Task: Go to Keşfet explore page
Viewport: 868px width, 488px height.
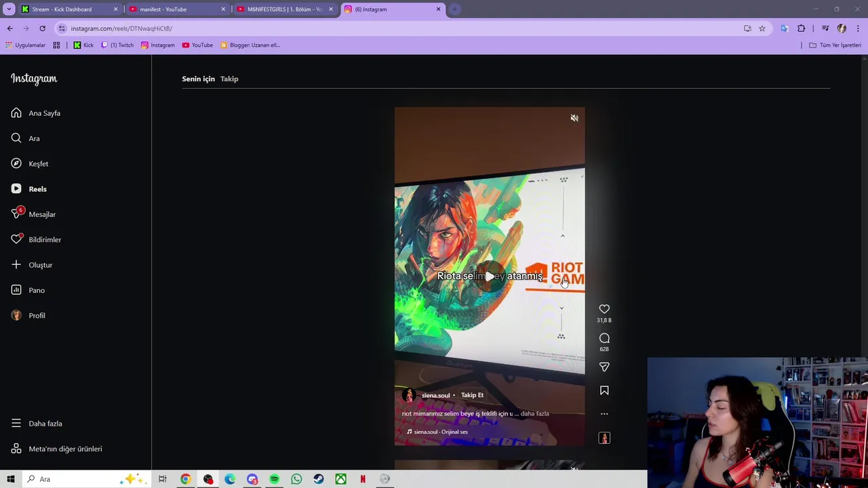Action: 30,164
